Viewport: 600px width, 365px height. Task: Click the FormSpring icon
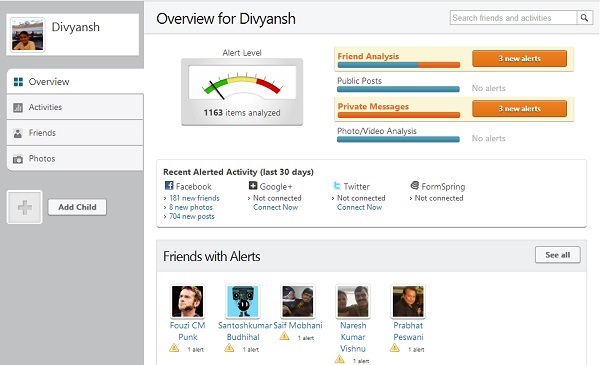click(x=414, y=186)
